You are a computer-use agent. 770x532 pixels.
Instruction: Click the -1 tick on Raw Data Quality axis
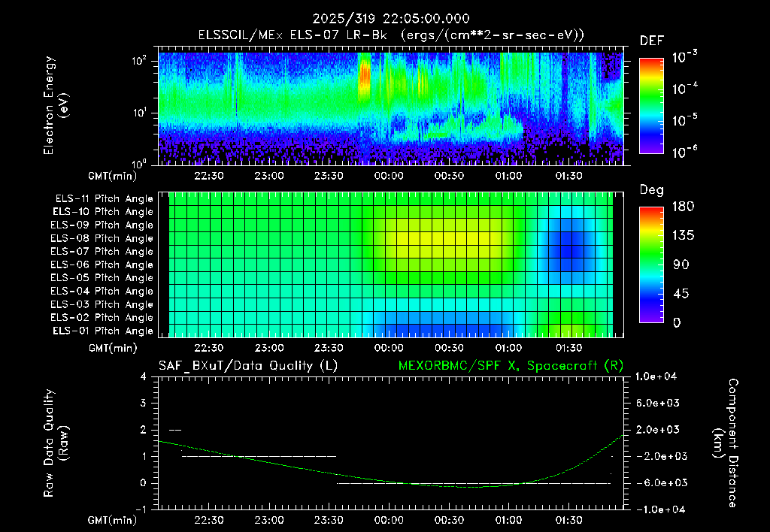pyautogui.click(x=140, y=510)
